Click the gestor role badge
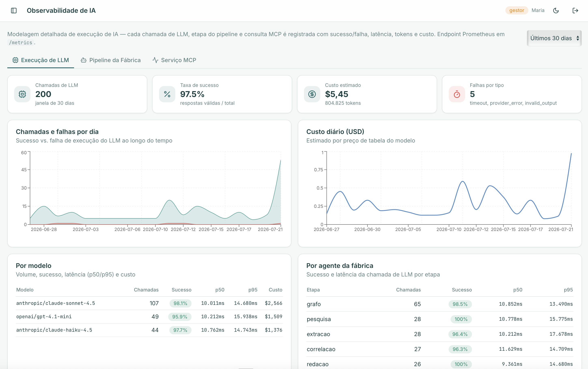Image resolution: width=588 pixels, height=369 pixels. coord(517,10)
